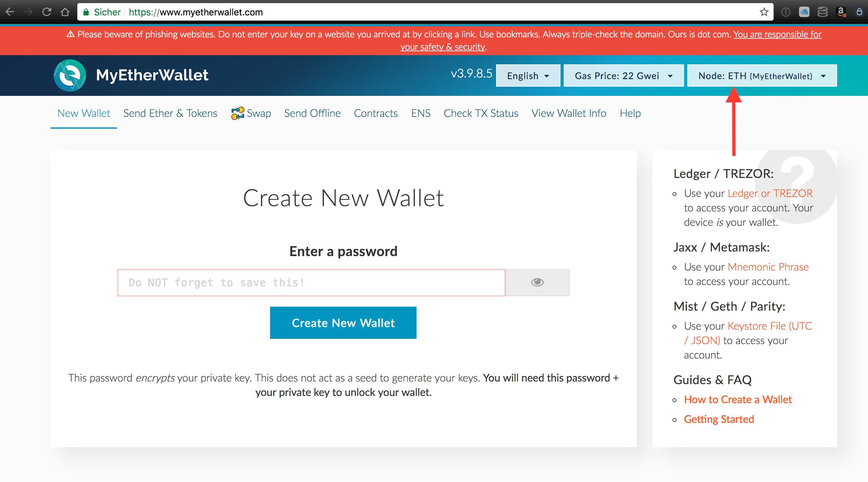868x482 pixels.
Task: Expand the Node ETH MyEtherWallet dropdown
Action: point(762,76)
